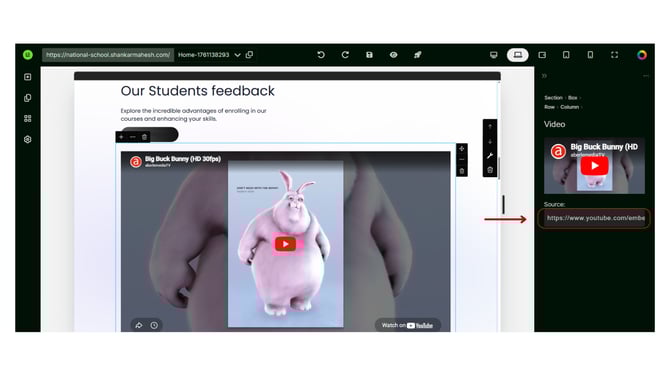
Task: Click the minus icon on row toolbar
Action: pos(133,137)
